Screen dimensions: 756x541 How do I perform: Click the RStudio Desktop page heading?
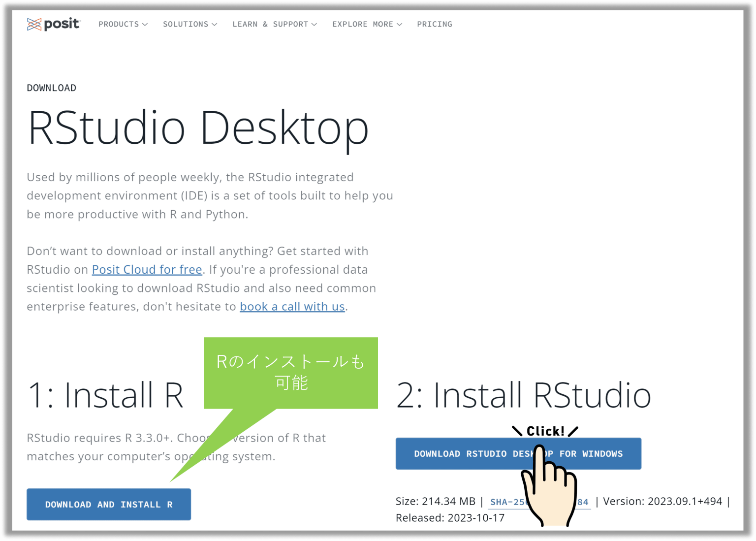click(x=198, y=127)
